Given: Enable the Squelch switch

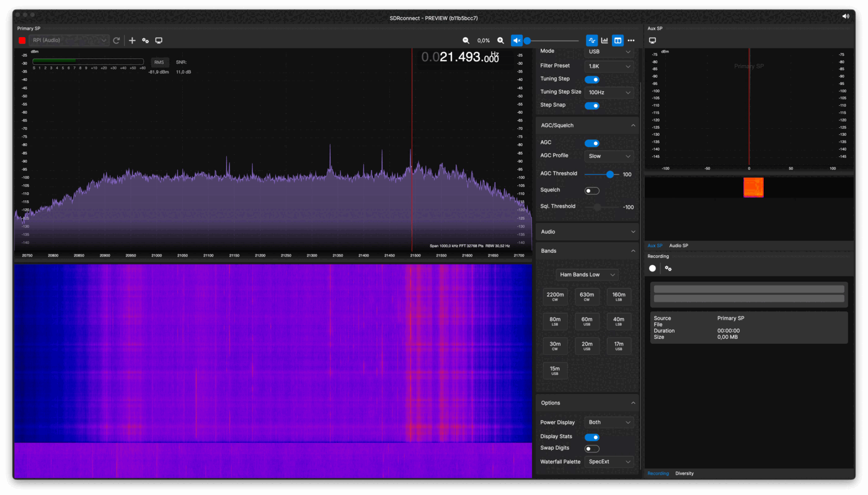Looking at the screenshot, I should tap(592, 191).
